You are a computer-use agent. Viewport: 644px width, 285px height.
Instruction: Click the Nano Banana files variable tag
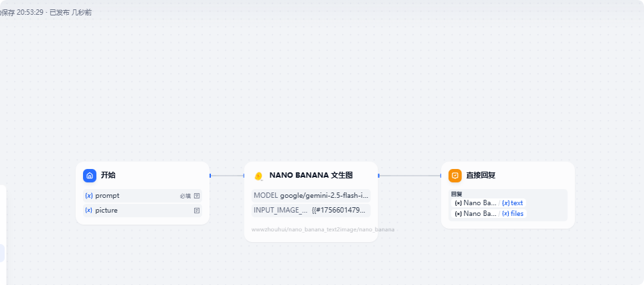pyautogui.click(x=489, y=213)
